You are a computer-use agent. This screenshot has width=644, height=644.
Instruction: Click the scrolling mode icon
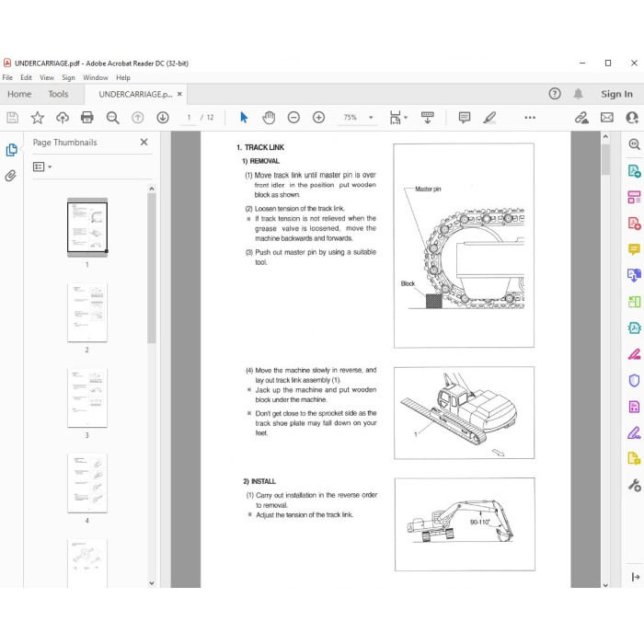pyautogui.click(x=428, y=118)
